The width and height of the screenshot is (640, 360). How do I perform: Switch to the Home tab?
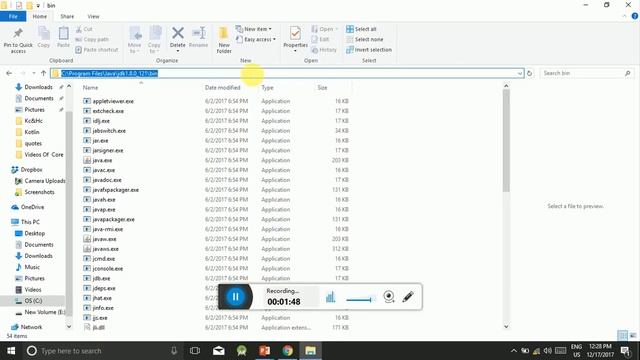coord(40,16)
